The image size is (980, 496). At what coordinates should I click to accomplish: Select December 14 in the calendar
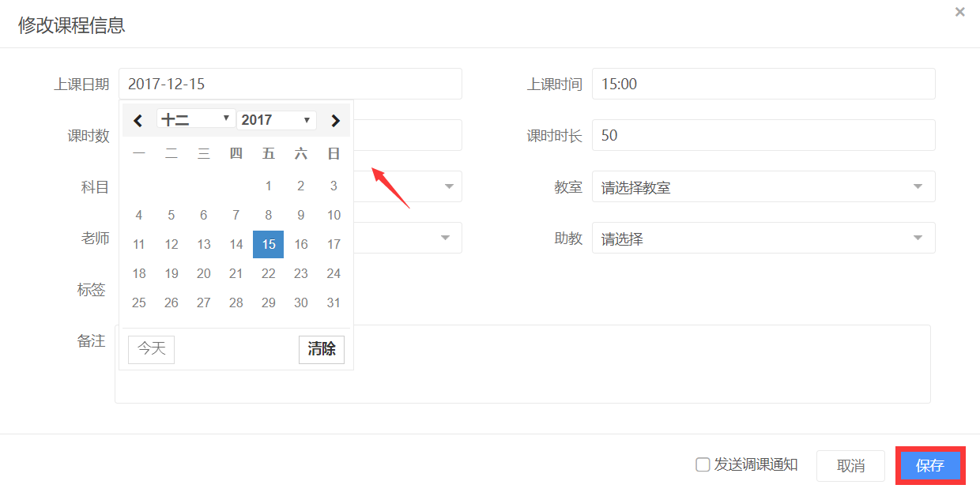click(236, 245)
